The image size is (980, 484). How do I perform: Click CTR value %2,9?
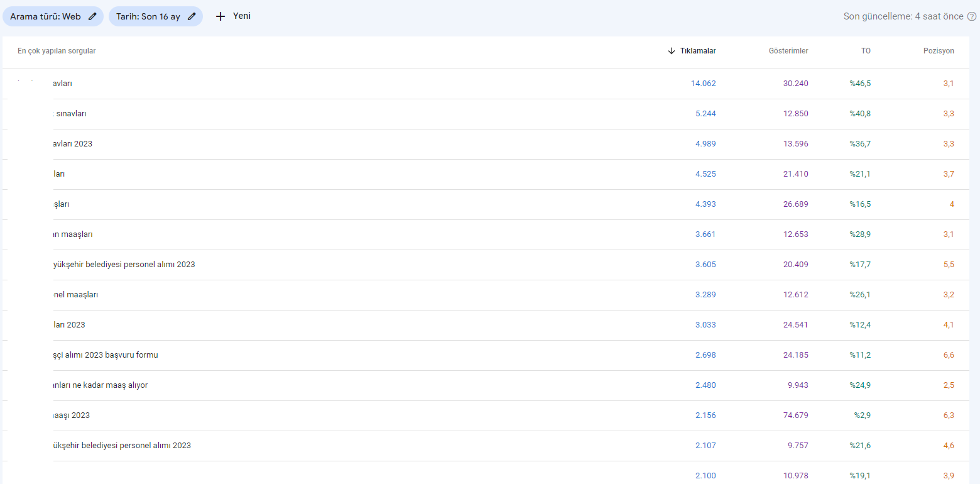[x=863, y=415]
